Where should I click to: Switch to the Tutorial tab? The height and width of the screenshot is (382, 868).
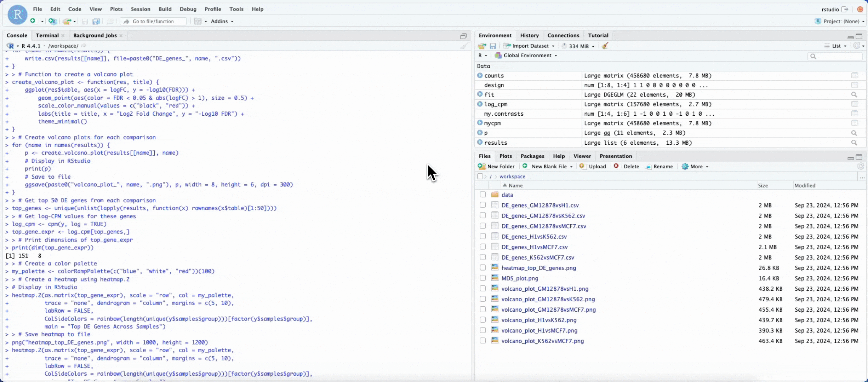(x=598, y=35)
